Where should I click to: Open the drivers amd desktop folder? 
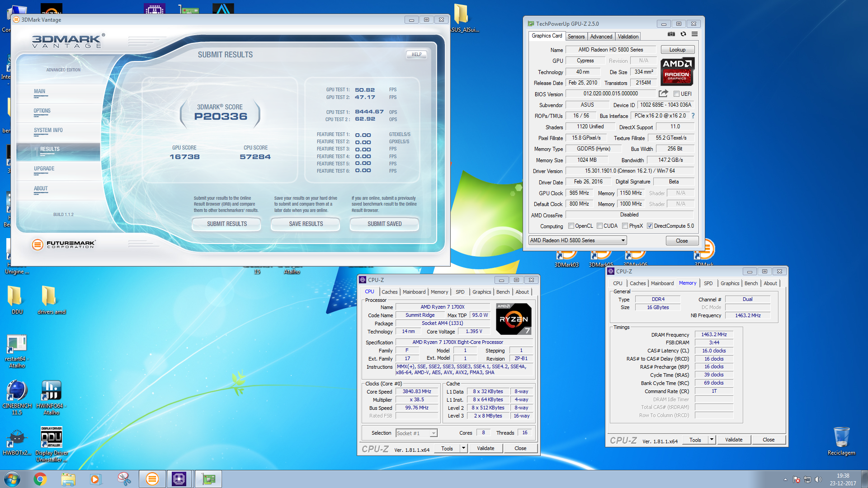[51, 300]
